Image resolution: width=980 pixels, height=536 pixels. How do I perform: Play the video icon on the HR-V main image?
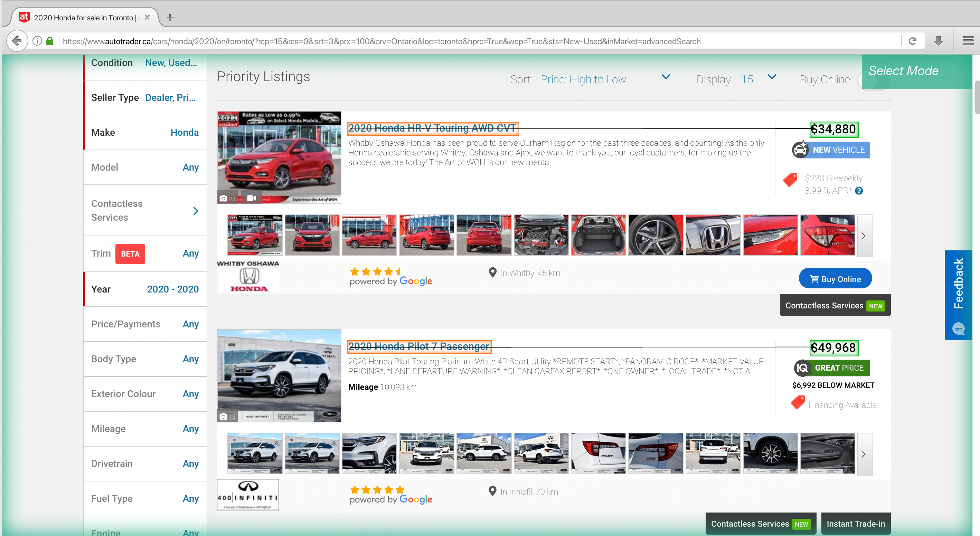click(252, 198)
